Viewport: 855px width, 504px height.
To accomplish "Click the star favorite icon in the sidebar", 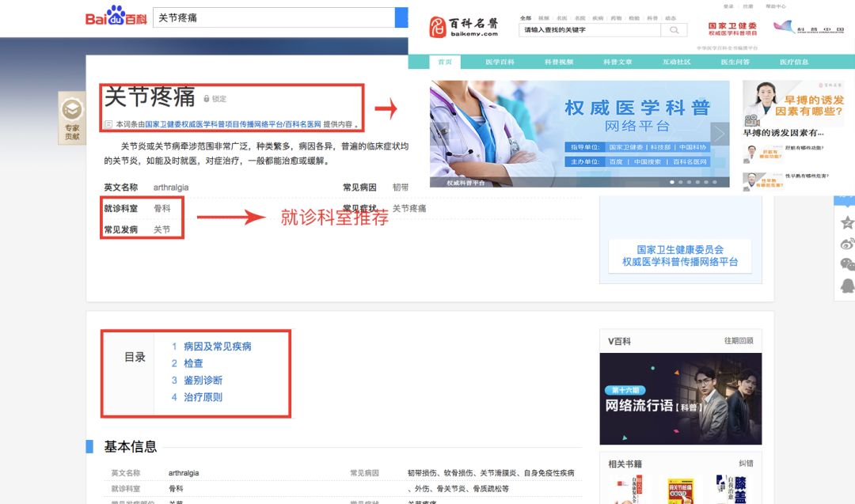I will coord(847,223).
